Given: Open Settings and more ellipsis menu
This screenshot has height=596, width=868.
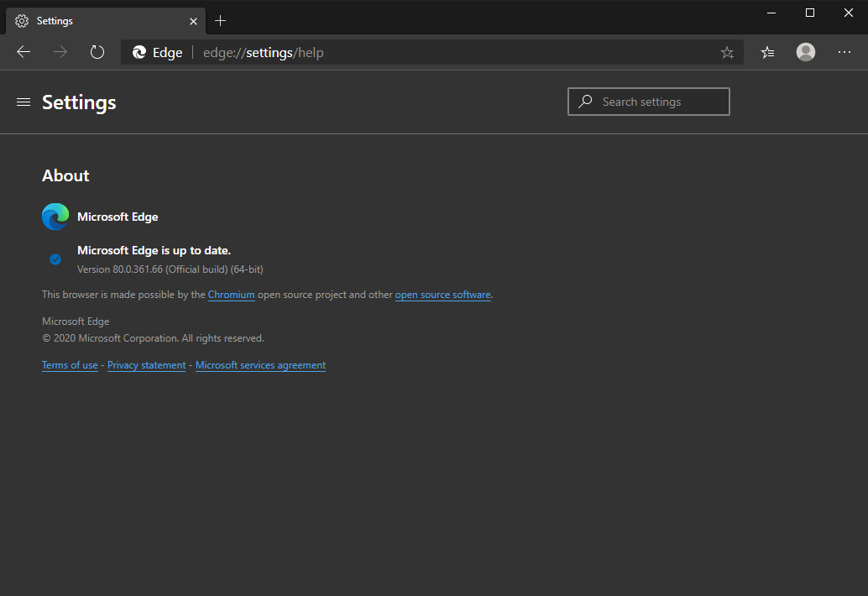Looking at the screenshot, I should click(844, 52).
